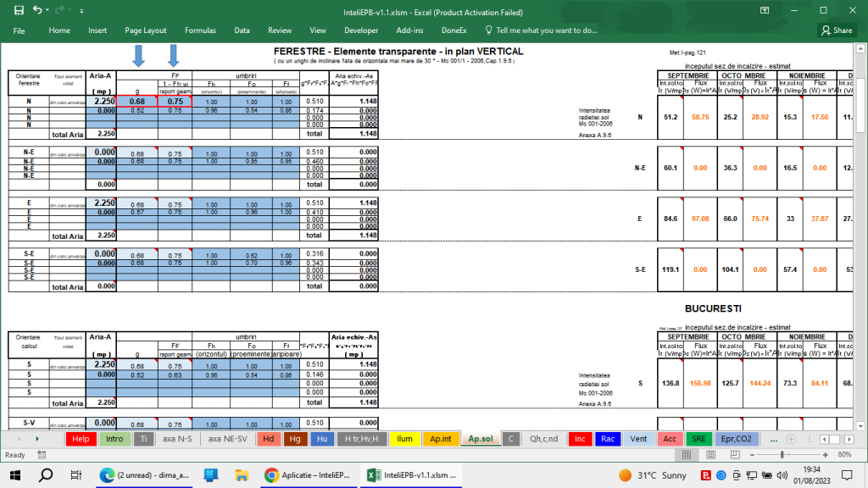The image size is (868, 488).
Task: Click the Save icon in title bar
Action: coord(19,10)
